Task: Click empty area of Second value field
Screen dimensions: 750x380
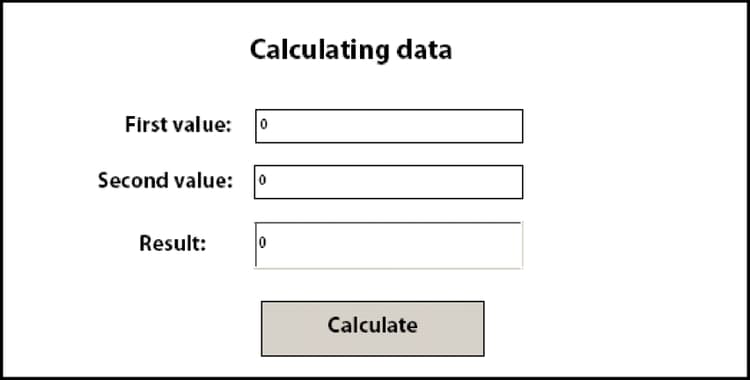Action: 395,182
